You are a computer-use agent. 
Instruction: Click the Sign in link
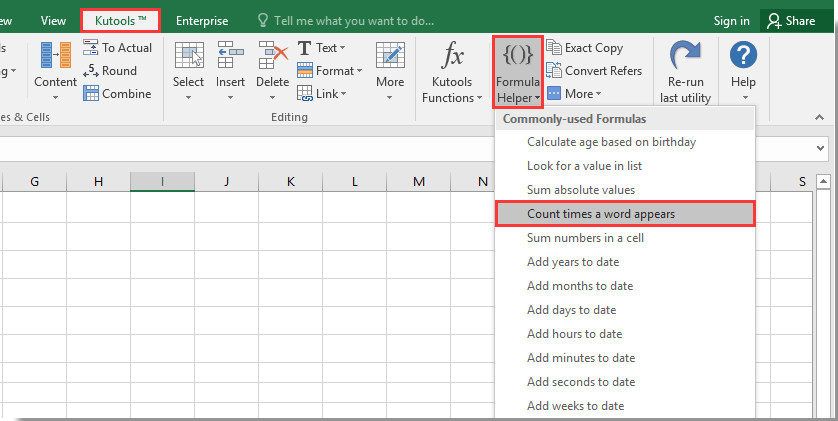tap(731, 21)
